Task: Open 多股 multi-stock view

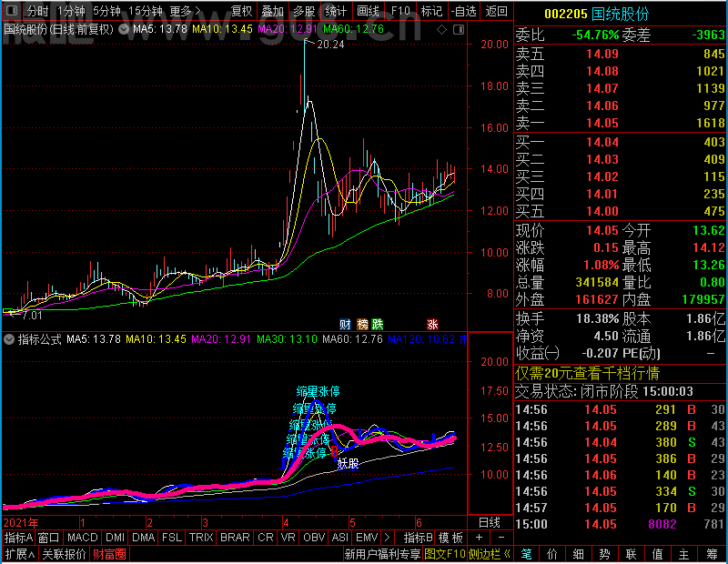Action: (x=305, y=11)
